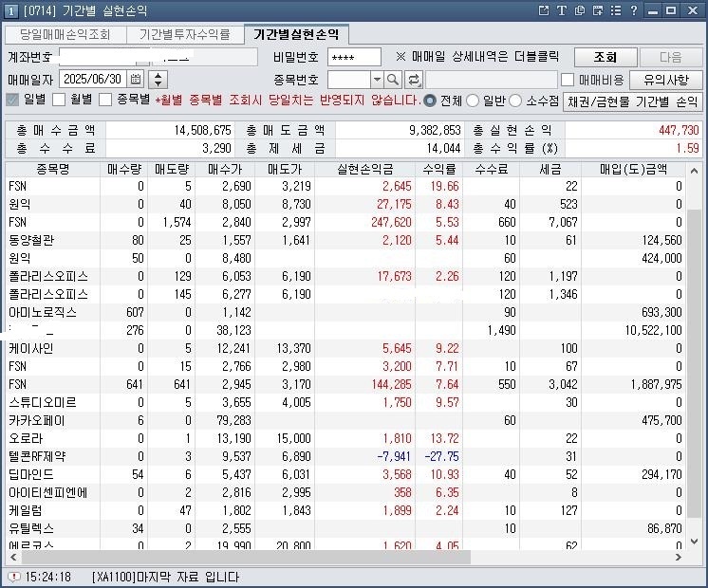The height and width of the screenshot is (588, 708).
Task: Select the 딥마인드 row
Action: [345, 475]
